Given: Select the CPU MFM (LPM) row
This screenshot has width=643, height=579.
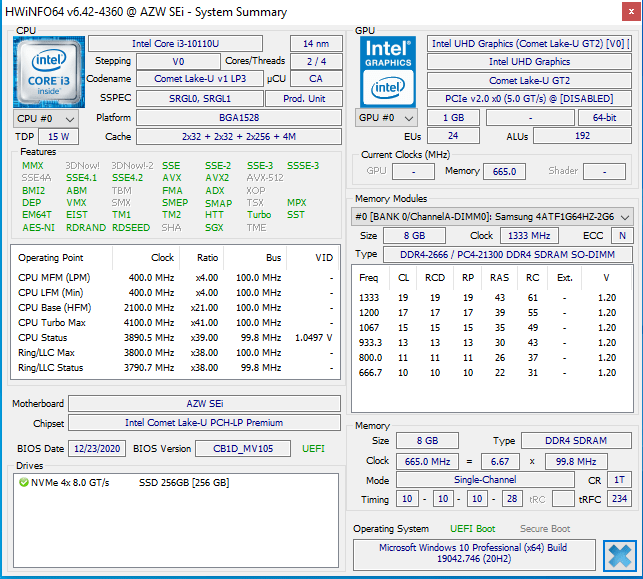Looking at the screenshot, I should (176, 278).
